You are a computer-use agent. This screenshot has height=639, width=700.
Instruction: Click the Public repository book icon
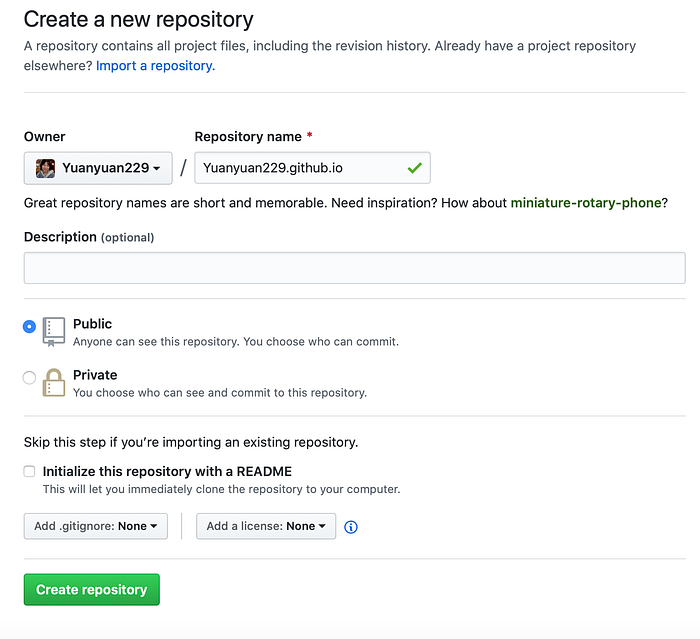pyautogui.click(x=54, y=332)
